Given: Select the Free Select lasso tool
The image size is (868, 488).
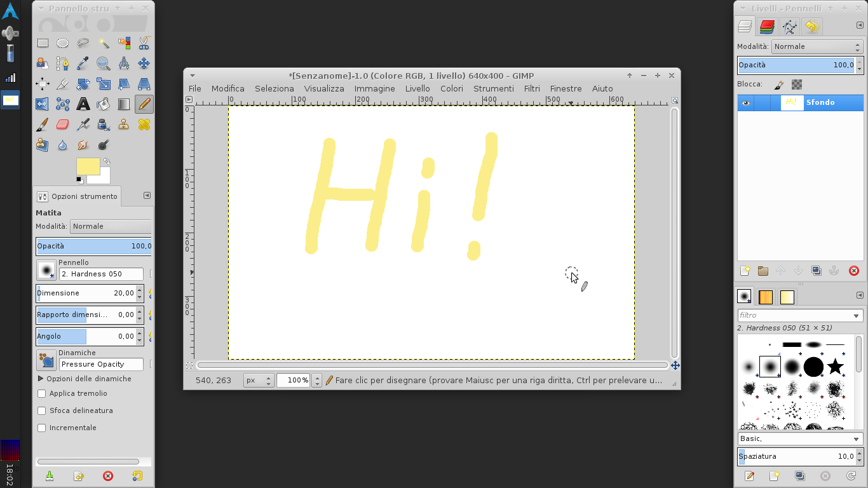Looking at the screenshot, I should click(x=83, y=43).
